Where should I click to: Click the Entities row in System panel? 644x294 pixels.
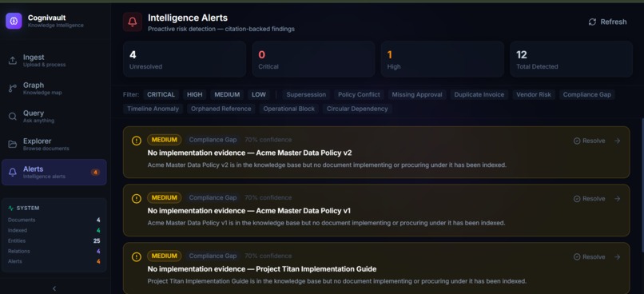click(54, 240)
